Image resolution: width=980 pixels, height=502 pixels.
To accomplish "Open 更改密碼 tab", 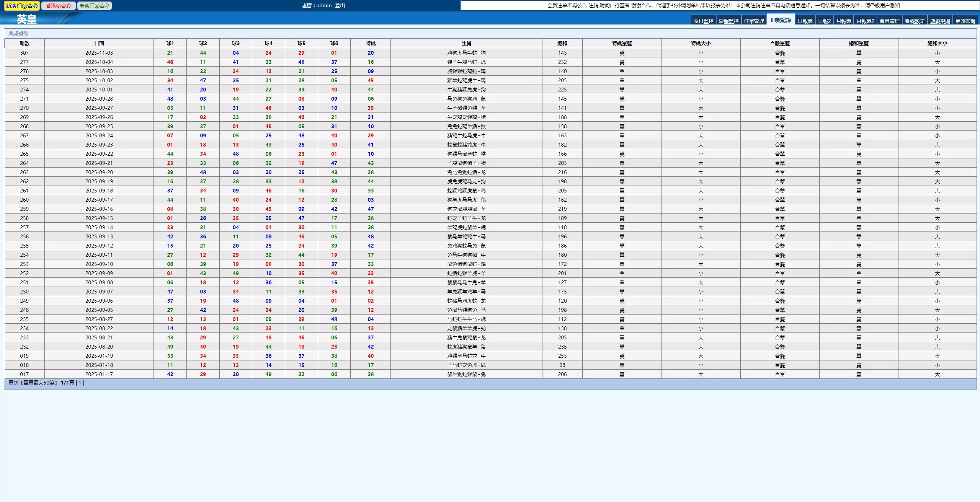I will (x=965, y=21).
